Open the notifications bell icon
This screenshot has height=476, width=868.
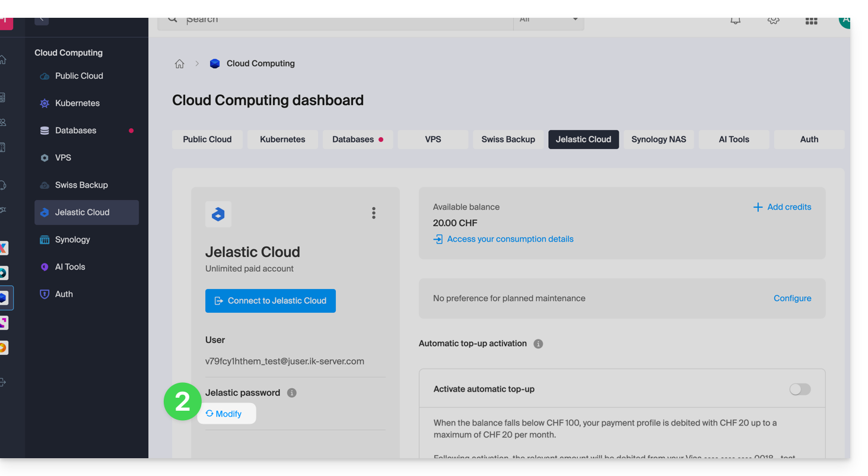pyautogui.click(x=735, y=21)
